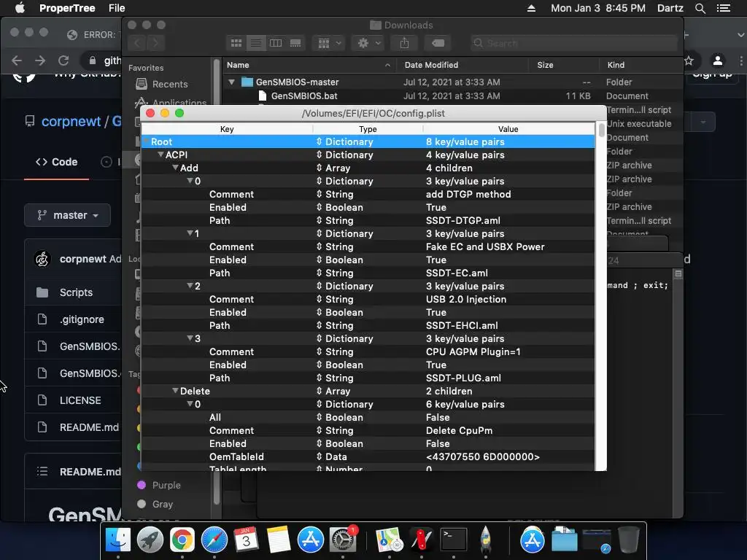Screen dimensions: 747x560
Task: Open the master branch dropdown on GitHub
Action: (68, 215)
